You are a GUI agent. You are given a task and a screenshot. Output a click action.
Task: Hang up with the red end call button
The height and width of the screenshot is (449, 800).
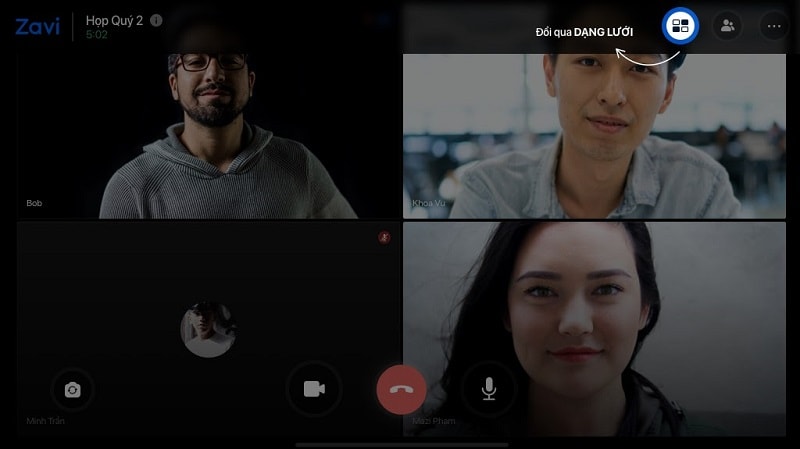[x=401, y=390]
